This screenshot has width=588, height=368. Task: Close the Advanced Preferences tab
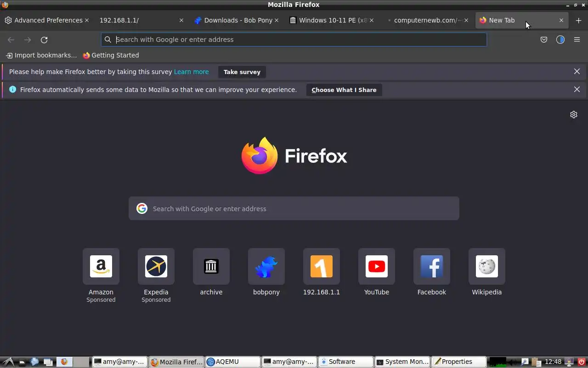(86, 20)
